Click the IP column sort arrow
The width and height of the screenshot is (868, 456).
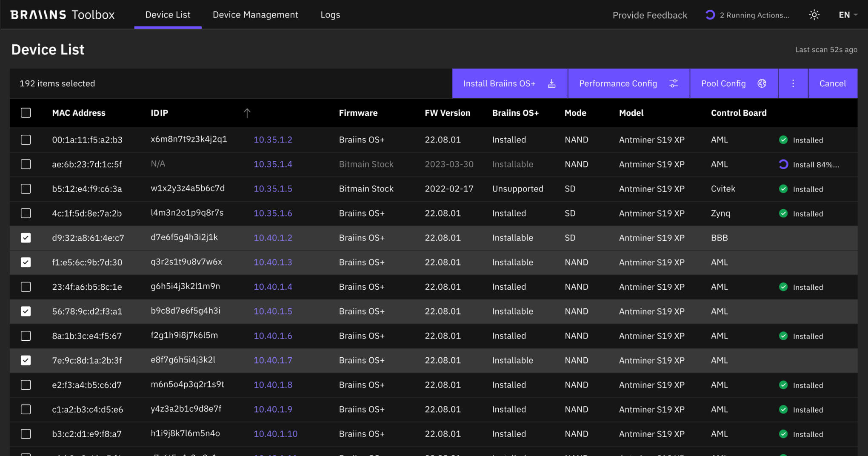point(247,113)
